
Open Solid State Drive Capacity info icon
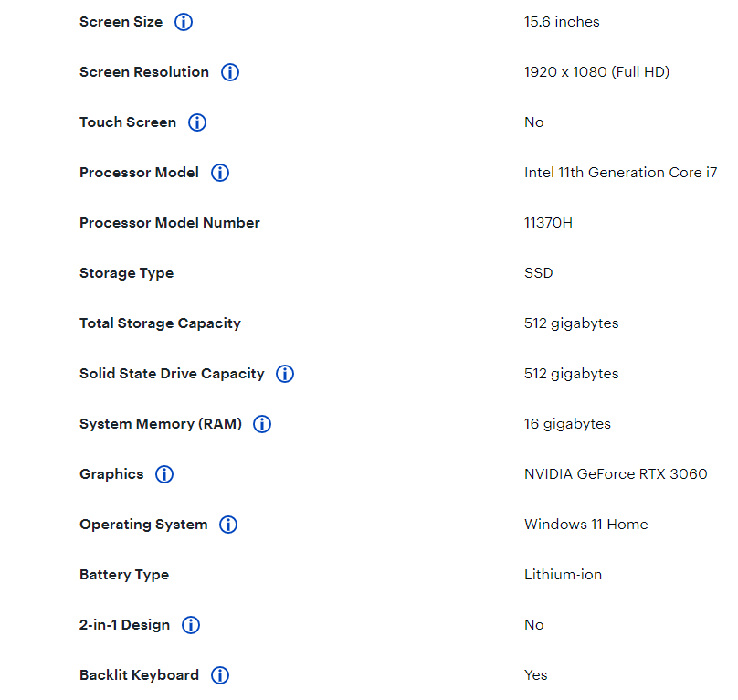click(x=285, y=374)
